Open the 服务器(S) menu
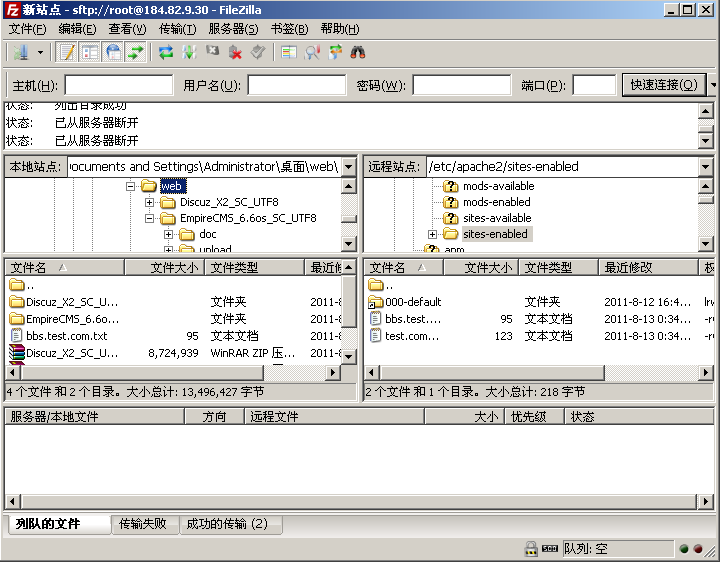720x562 pixels. pyautogui.click(x=233, y=29)
